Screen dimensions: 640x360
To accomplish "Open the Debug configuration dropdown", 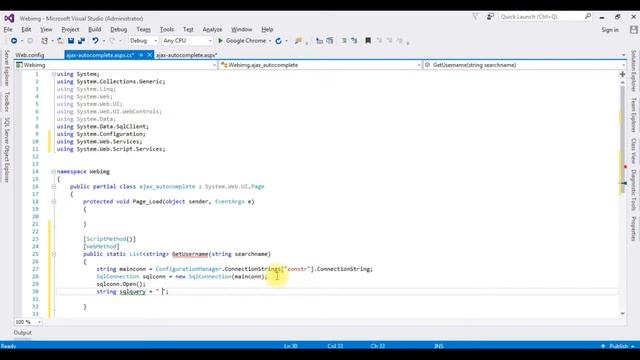I will coord(156,41).
